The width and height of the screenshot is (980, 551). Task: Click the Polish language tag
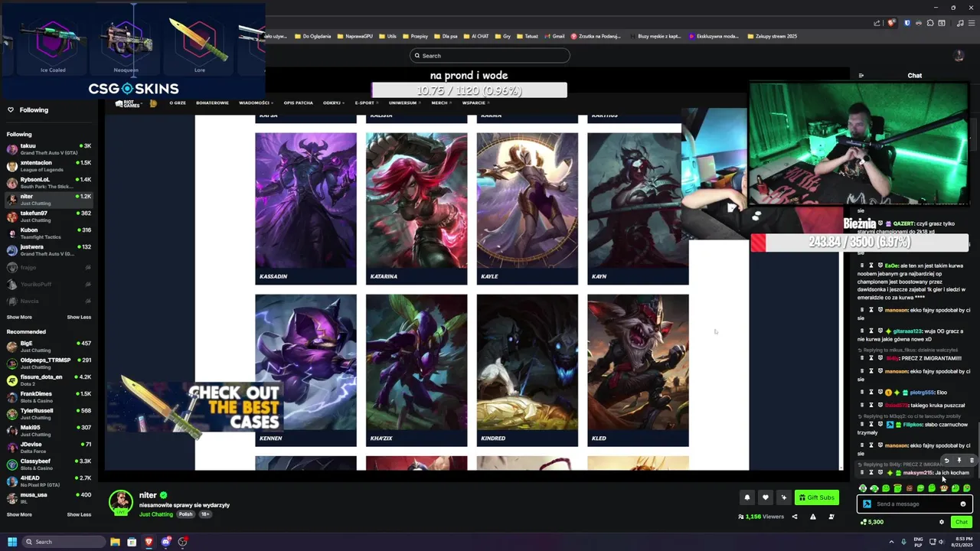186,514
